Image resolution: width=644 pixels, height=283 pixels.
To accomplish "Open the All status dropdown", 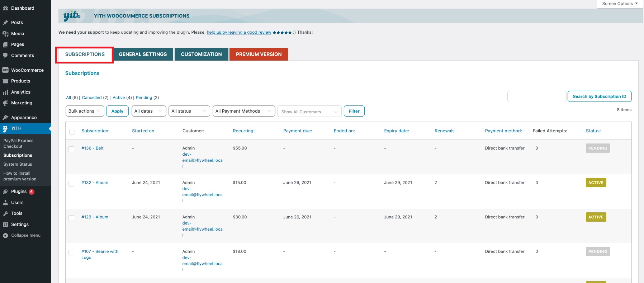I will (x=189, y=111).
